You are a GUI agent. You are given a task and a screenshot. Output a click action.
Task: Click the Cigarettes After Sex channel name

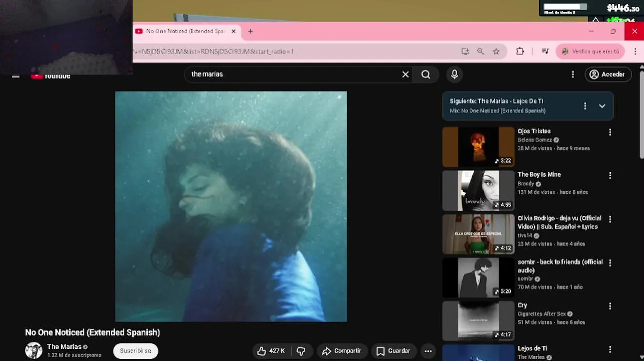pos(542,314)
